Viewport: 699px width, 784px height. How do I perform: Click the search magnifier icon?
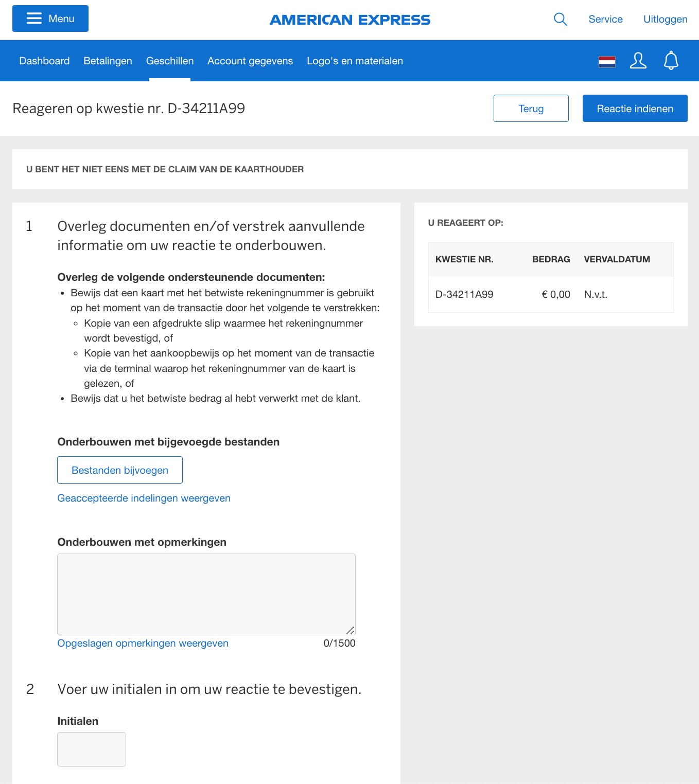click(560, 19)
